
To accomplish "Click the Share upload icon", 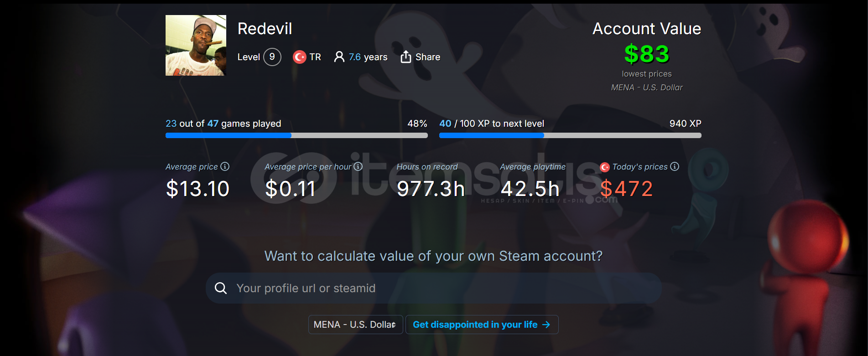I will pos(405,57).
